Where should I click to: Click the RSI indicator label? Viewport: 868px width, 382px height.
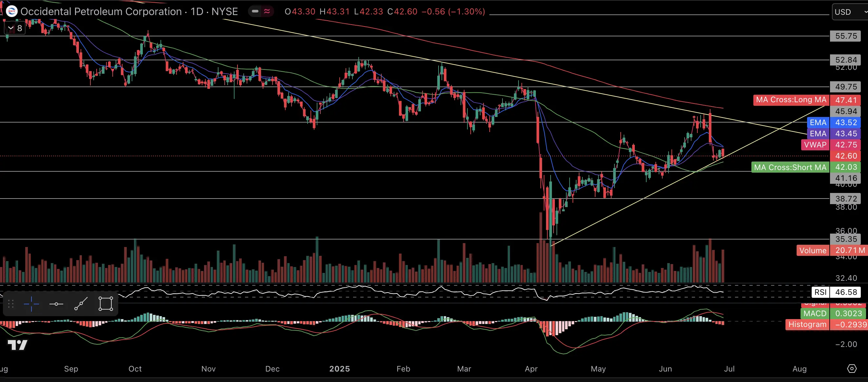point(820,292)
